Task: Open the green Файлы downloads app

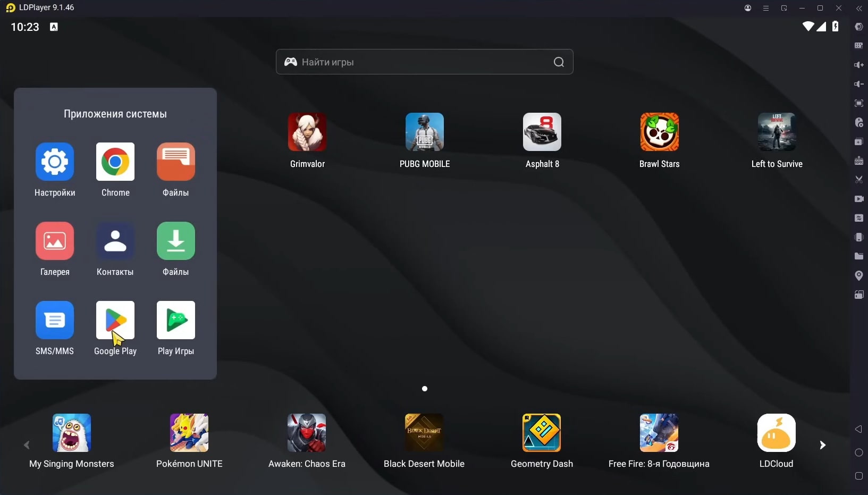Action: click(x=176, y=241)
